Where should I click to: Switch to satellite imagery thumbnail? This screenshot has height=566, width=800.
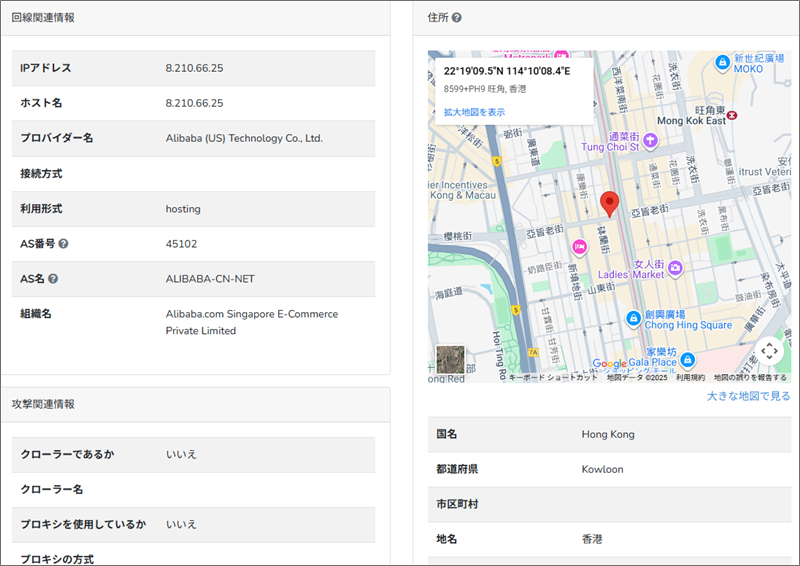451,360
